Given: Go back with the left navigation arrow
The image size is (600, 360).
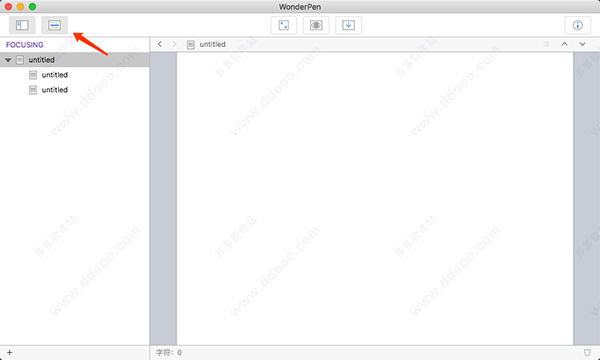Looking at the screenshot, I should tap(160, 44).
